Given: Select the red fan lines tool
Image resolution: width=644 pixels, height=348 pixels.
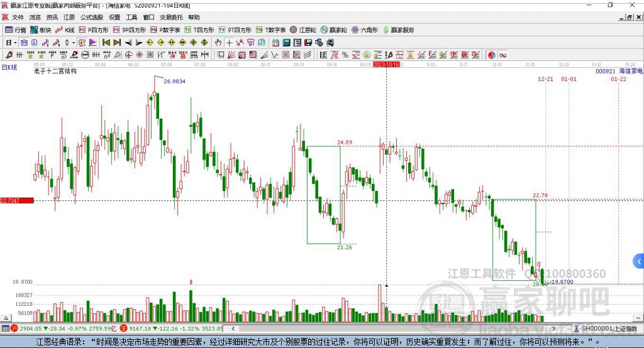Looking at the screenshot, I should [x=231, y=55].
